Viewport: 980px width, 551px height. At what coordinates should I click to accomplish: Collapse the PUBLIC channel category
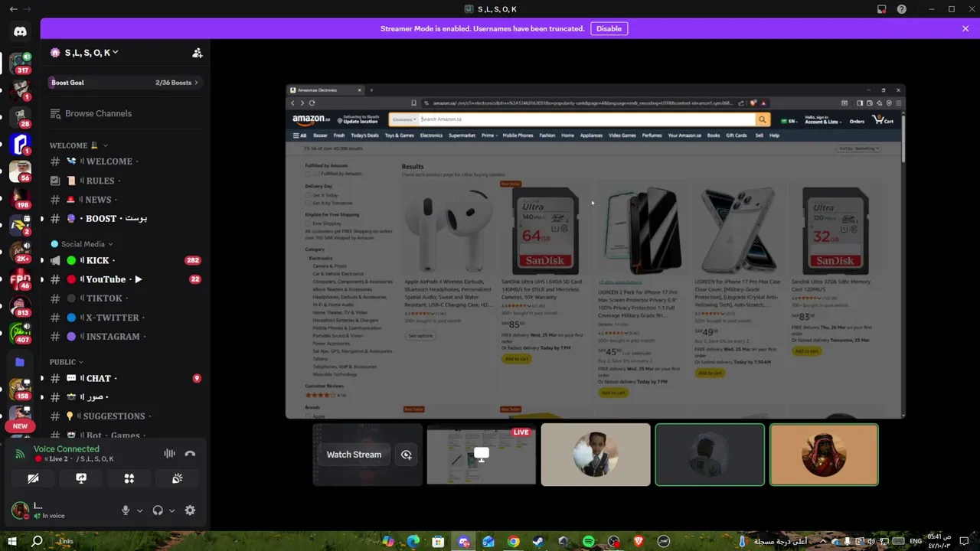(67, 362)
